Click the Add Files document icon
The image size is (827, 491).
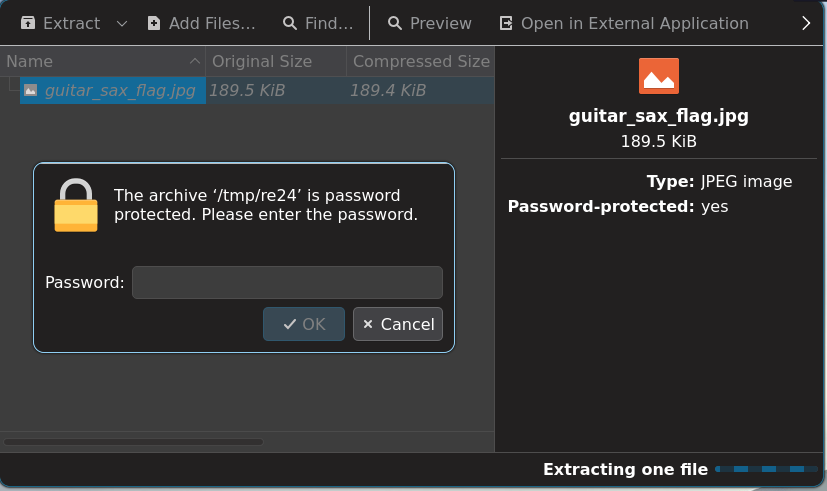(x=153, y=23)
